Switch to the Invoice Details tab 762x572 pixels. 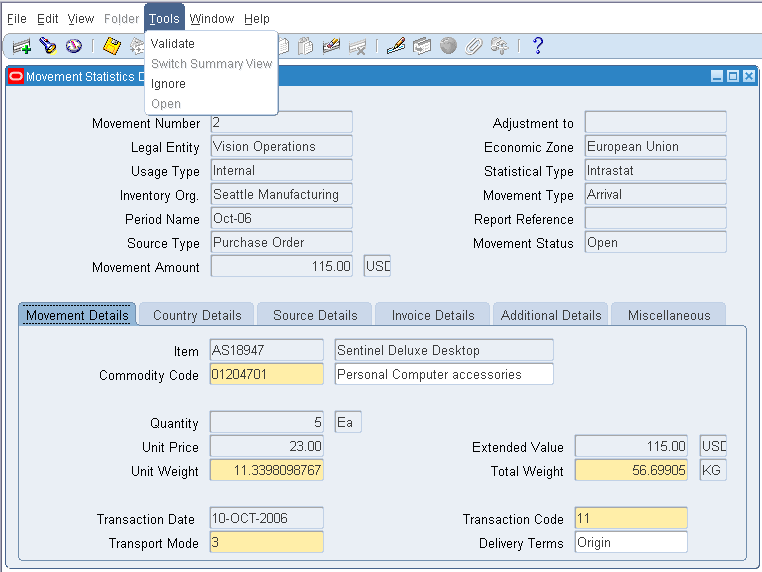(433, 315)
